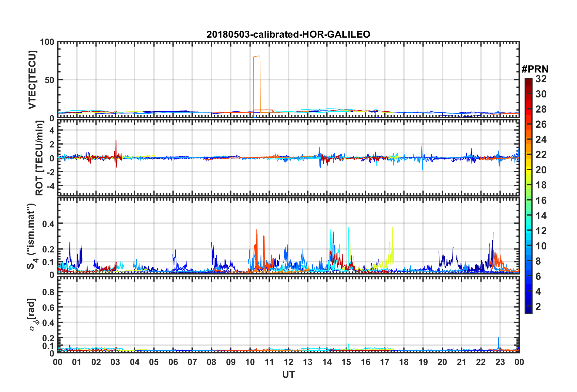Click the PRN color scale bar
This screenshot has width=577, height=392.
(528, 196)
